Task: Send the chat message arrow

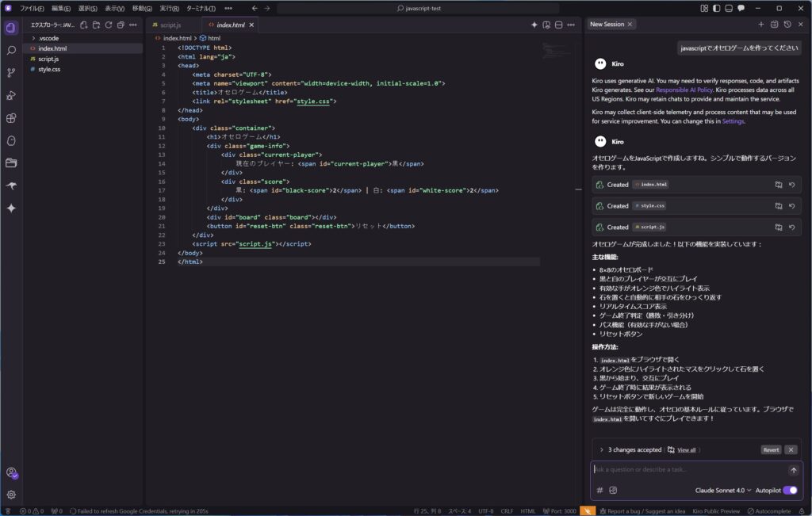Action: coord(793,470)
